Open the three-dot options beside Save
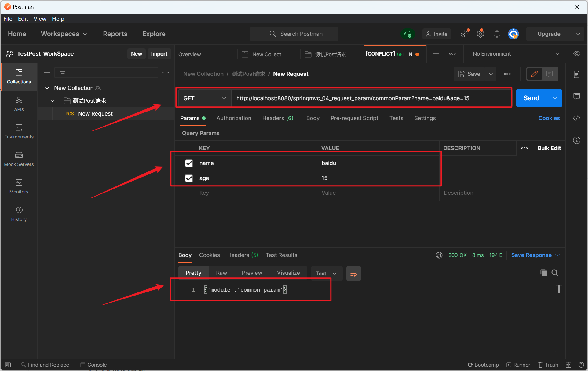Image resolution: width=588 pixels, height=371 pixels. point(507,74)
